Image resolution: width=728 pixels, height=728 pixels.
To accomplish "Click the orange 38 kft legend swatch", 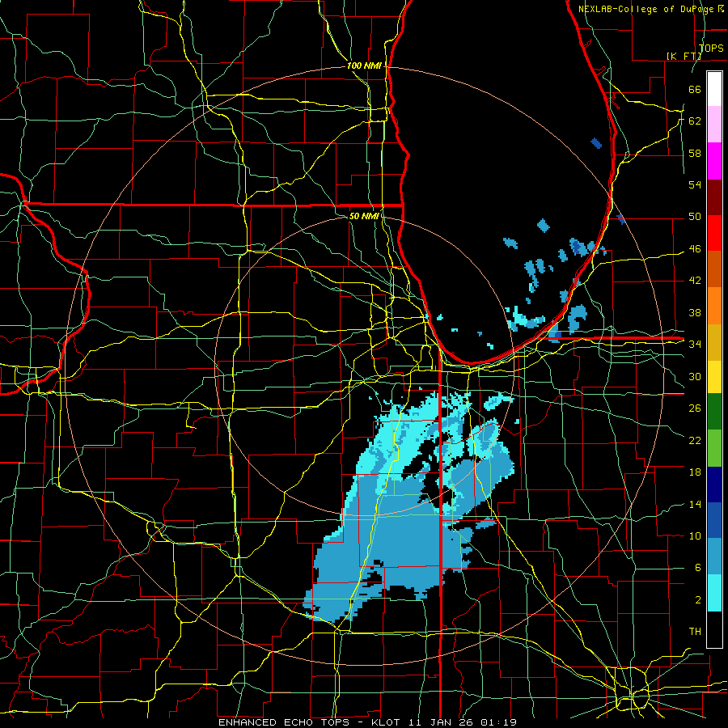I will point(714,305).
